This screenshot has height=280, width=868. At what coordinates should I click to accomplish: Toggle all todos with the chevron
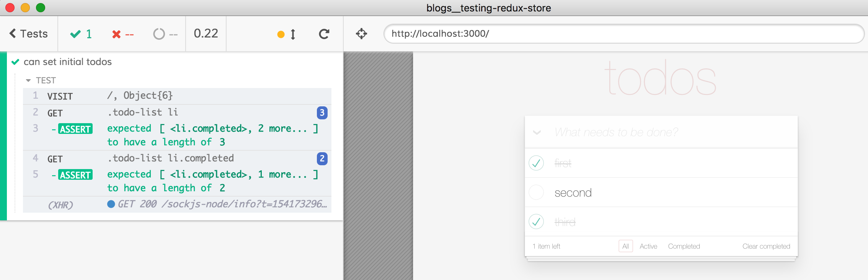pos(537,132)
